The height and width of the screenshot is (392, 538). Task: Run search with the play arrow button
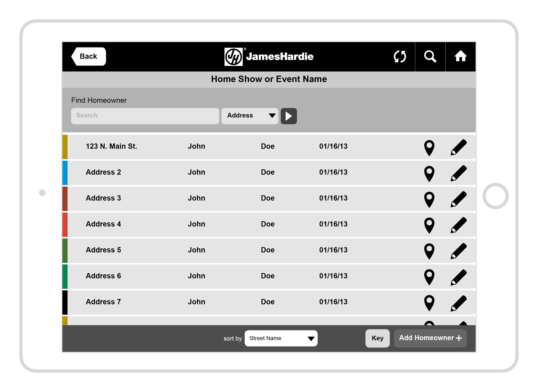pyautogui.click(x=289, y=116)
